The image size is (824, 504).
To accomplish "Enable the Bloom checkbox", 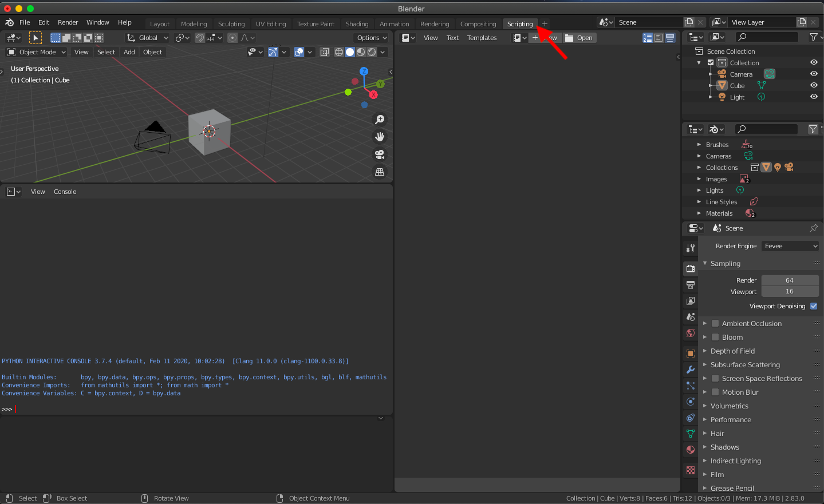I will [715, 337].
